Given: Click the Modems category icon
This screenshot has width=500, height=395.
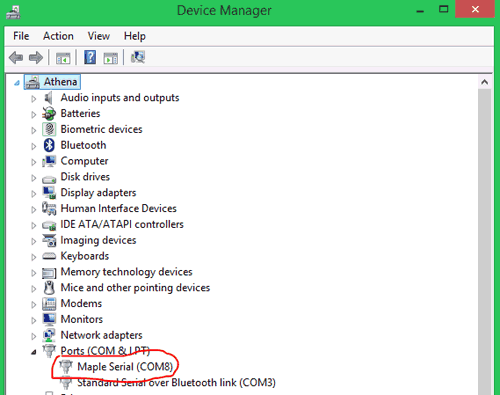Looking at the screenshot, I should (49, 303).
